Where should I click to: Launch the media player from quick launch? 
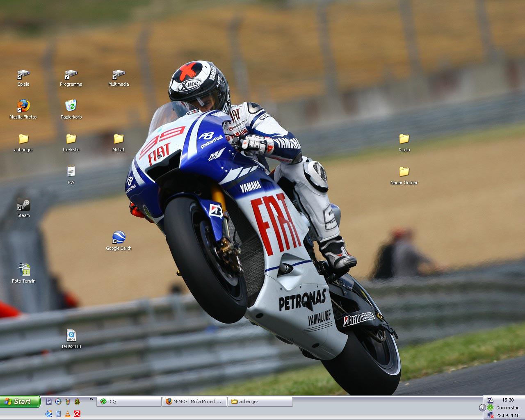coord(58,402)
